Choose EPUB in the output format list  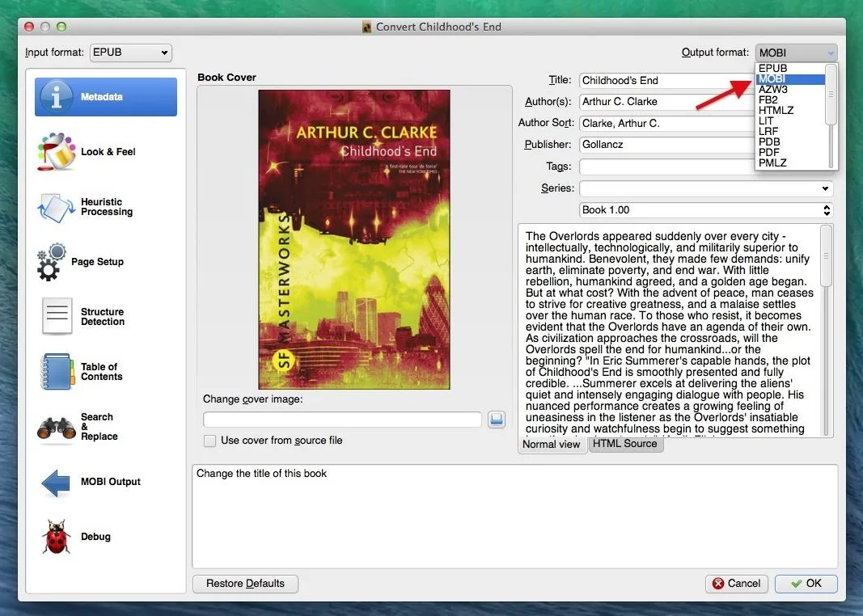789,68
